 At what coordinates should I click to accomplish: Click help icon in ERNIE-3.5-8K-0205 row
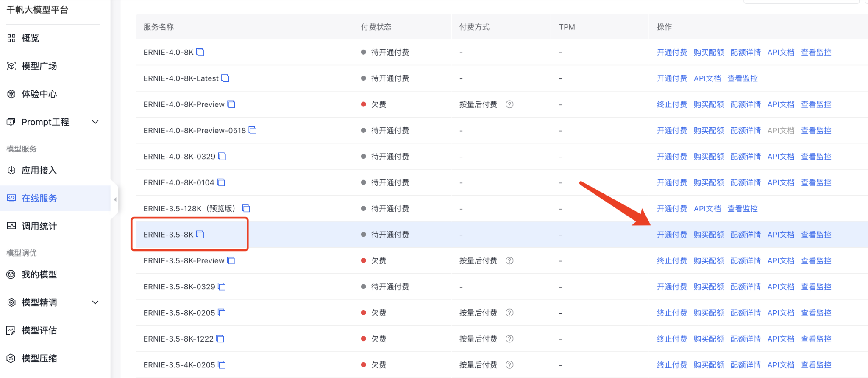point(510,313)
